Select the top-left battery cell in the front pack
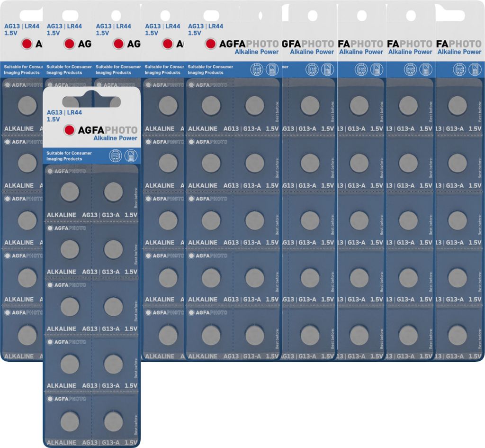The height and width of the screenshot is (448, 485). 70,192
